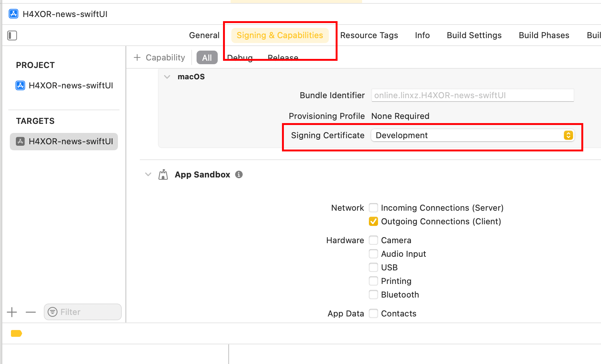601x364 pixels.
Task: Click the target app icon under TARGETS
Action: coord(20,141)
